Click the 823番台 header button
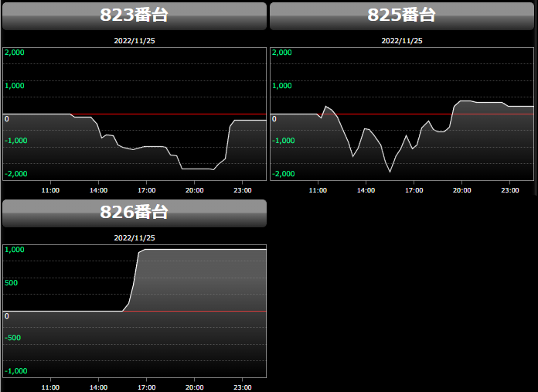The image size is (538, 392). point(134,15)
